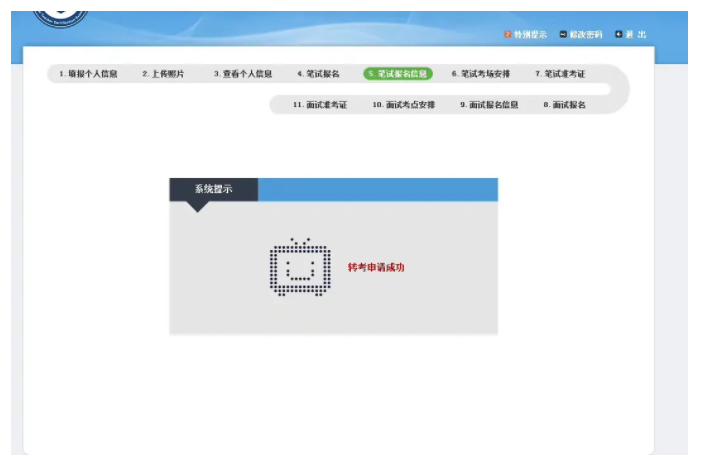The width and height of the screenshot is (701, 469).
Task: Go to step 2 上传照片
Action: 163,74
